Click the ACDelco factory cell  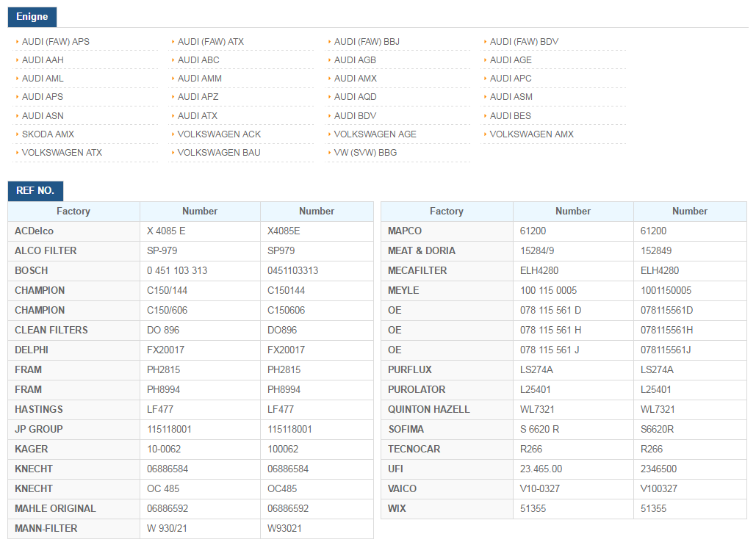coord(73,231)
